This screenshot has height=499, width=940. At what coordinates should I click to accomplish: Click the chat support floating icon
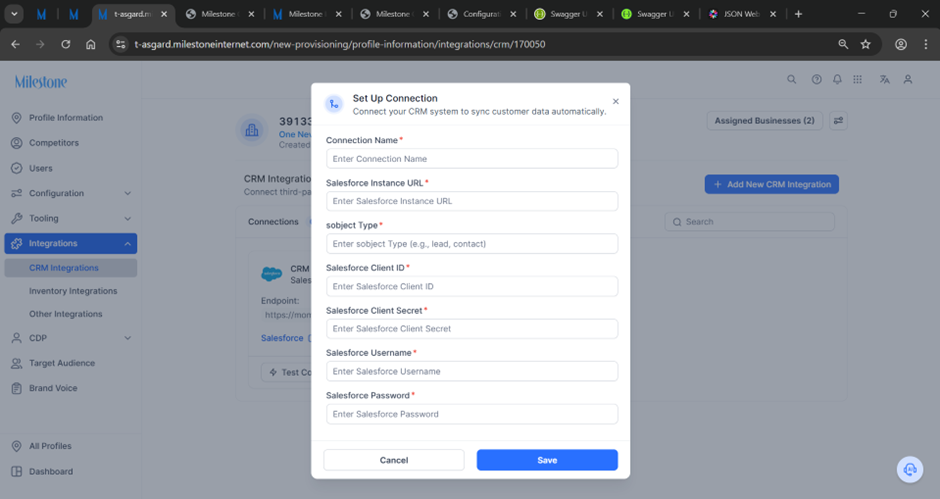point(910,470)
